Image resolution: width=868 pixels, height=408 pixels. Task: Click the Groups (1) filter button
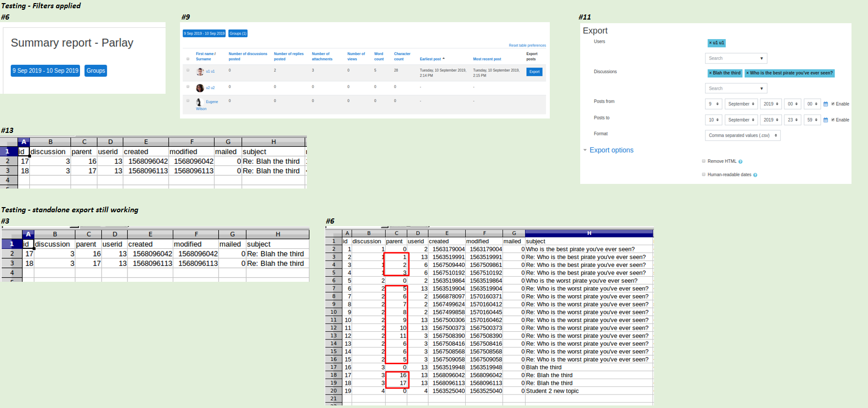[238, 33]
